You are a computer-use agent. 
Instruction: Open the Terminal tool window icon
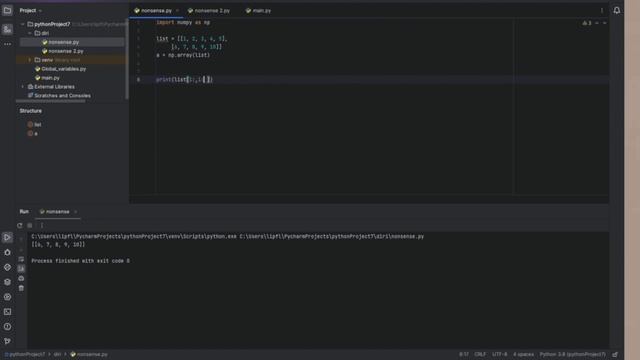pyautogui.click(x=7, y=312)
